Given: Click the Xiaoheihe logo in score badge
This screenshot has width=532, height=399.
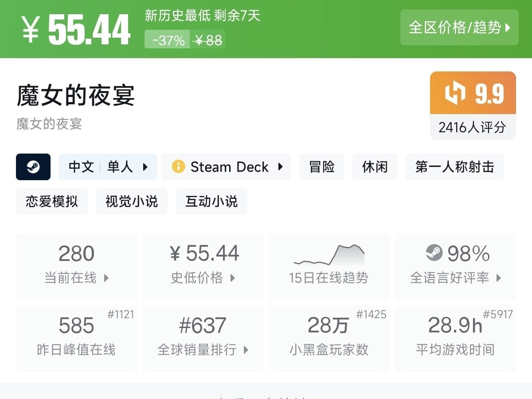Looking at the screenshot, I should (455, 93).
